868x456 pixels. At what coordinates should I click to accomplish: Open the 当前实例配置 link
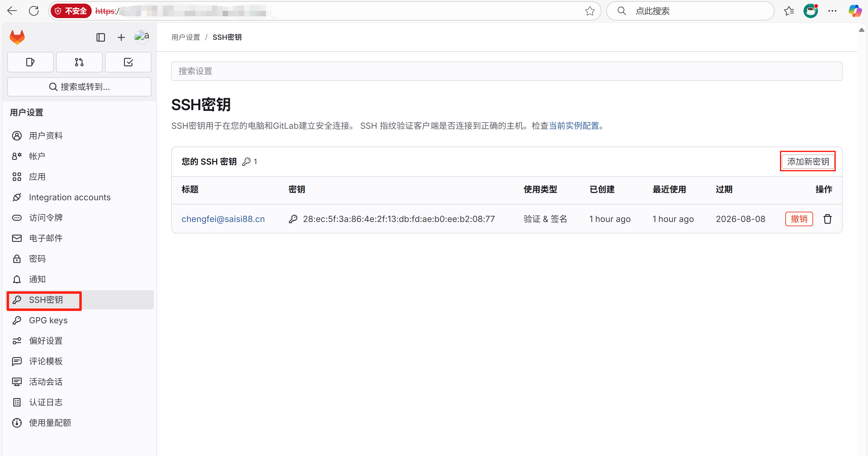click(574, 126)
